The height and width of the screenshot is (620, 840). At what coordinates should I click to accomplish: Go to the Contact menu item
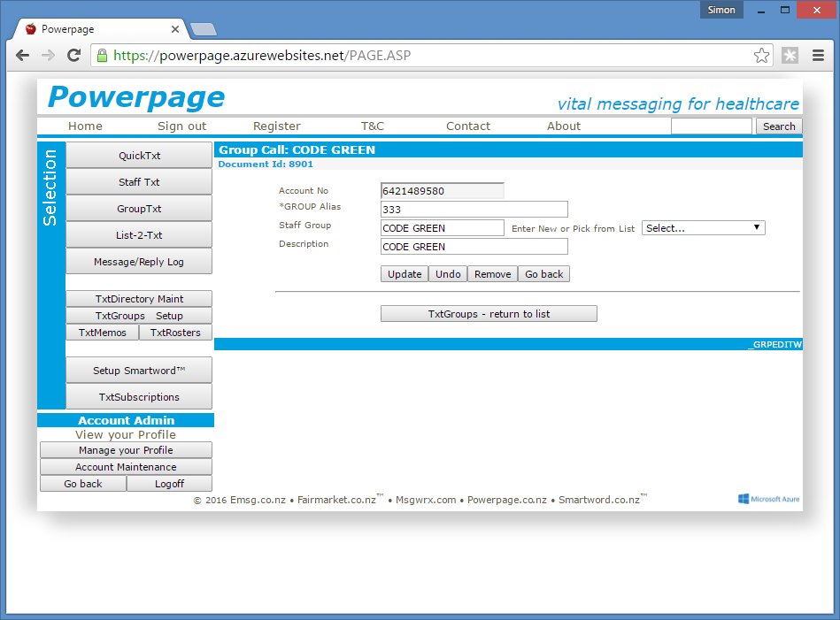point(467,126)
